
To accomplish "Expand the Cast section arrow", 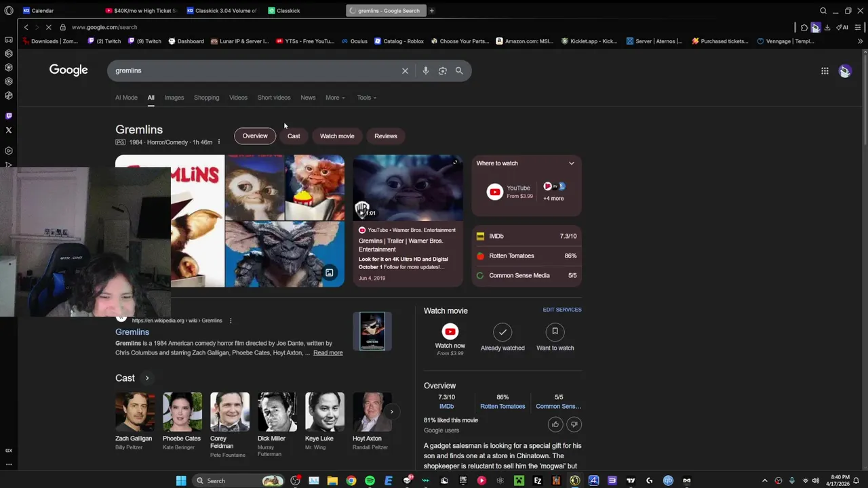I will (146, 378).
